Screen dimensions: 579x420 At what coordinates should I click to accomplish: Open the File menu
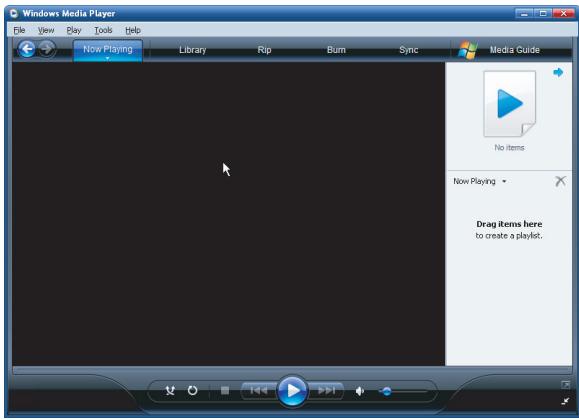[19, 30]
